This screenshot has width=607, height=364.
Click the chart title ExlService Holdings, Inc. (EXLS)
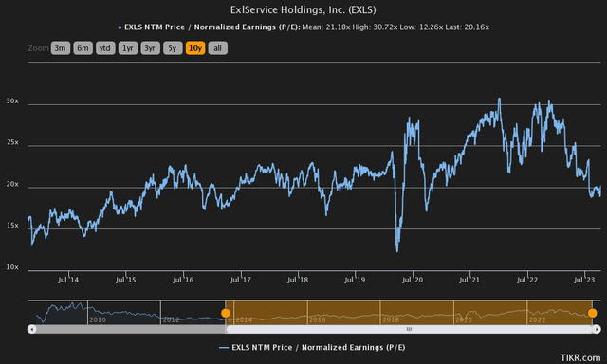(303, 9)
